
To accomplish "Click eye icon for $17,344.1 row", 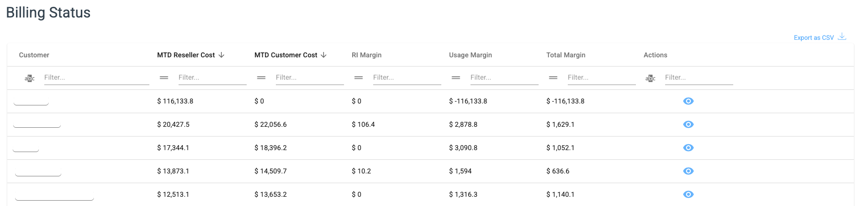I will [688, 148].
